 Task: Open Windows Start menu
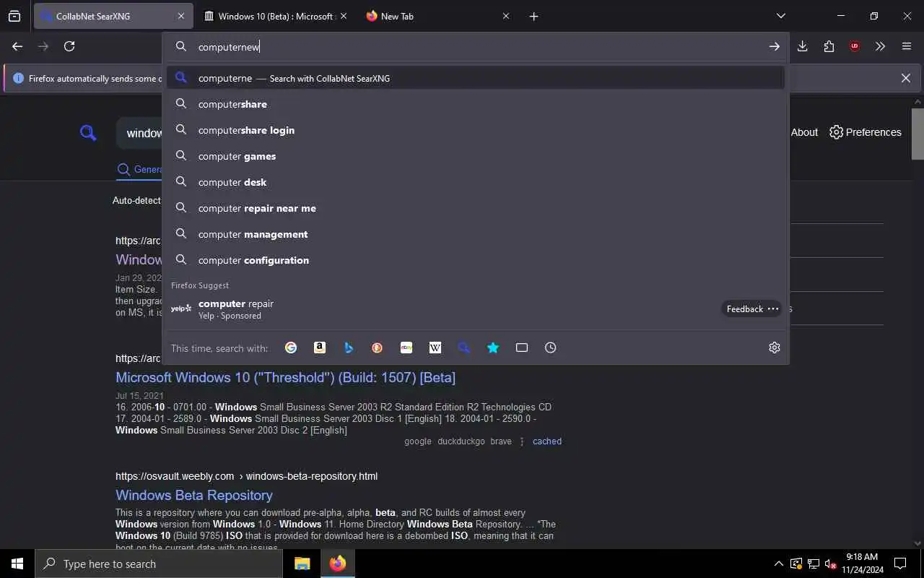(x=17, y=564)
